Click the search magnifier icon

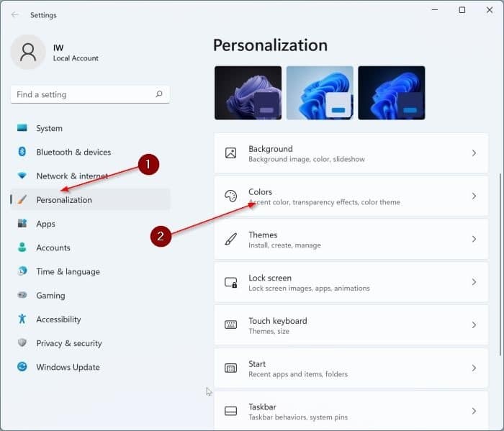[x=159, y=94]
